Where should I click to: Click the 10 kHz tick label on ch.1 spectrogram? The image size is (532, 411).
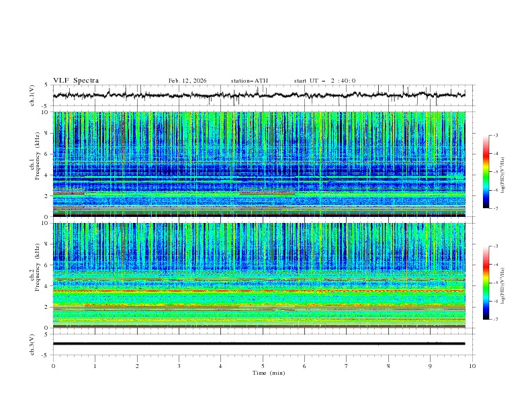click(46, 112)
